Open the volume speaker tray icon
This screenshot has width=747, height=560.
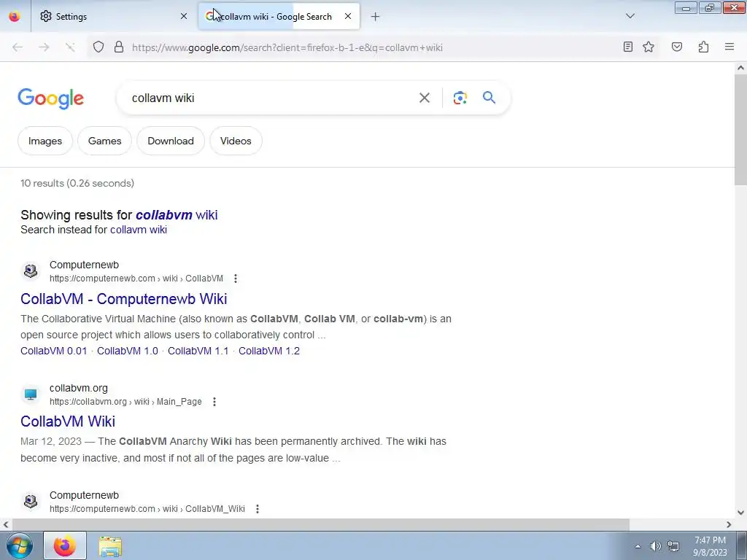click(x=656, y=546)
